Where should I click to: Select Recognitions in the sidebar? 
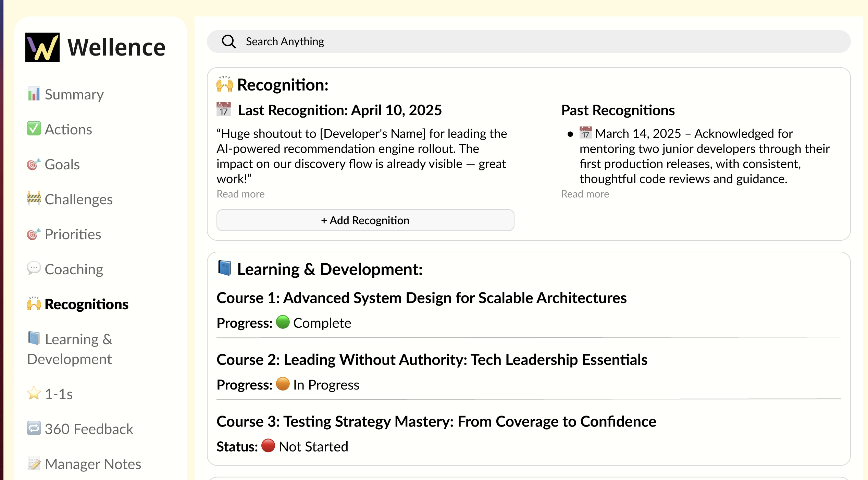tap(86, 304)
